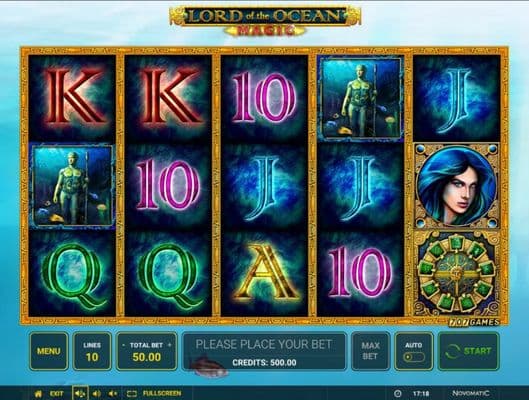Click the golden amulet symbol on reel five
529x400 pixels.
click(x=456, y=274)
